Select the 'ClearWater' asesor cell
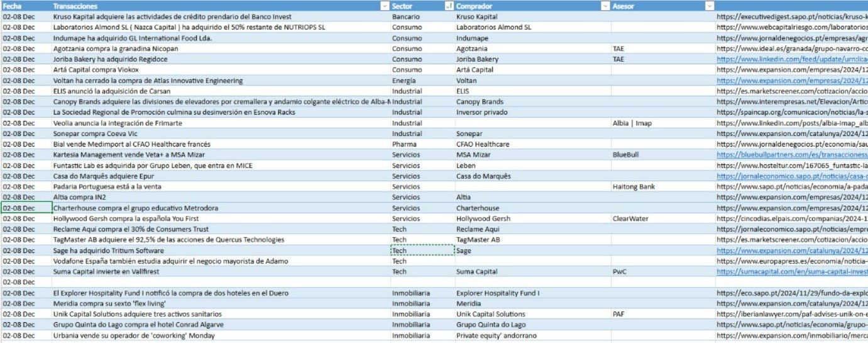 point(663,218)
